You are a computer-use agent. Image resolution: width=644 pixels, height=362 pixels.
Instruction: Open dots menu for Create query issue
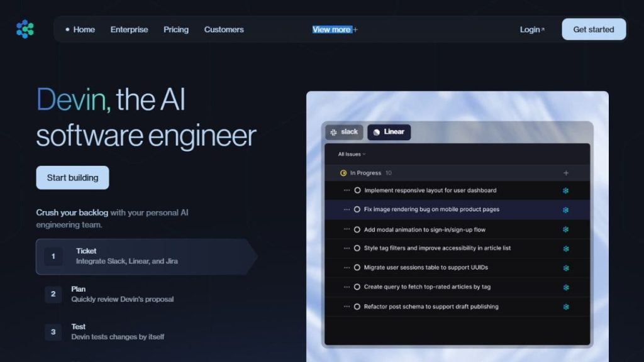(x=347, y=287)
